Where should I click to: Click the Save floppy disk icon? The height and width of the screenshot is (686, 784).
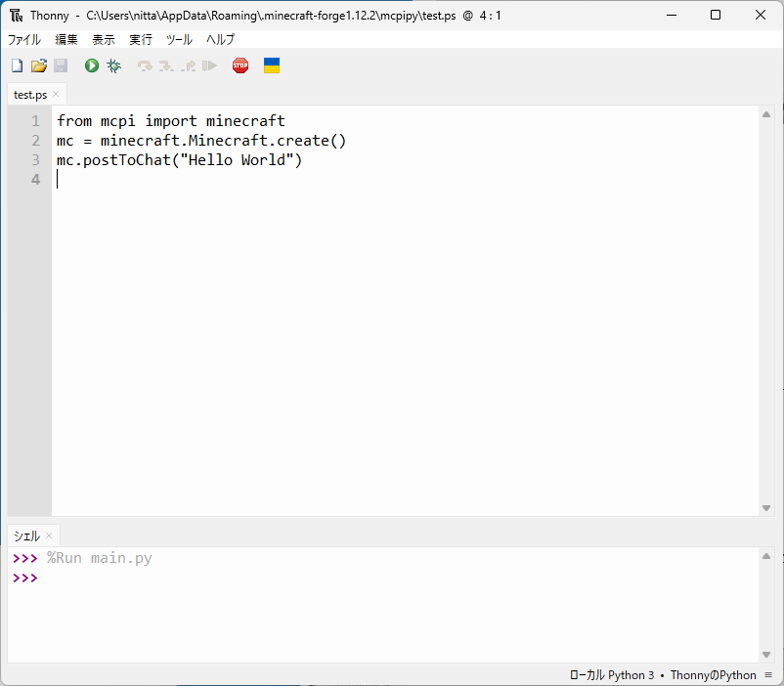61,65
